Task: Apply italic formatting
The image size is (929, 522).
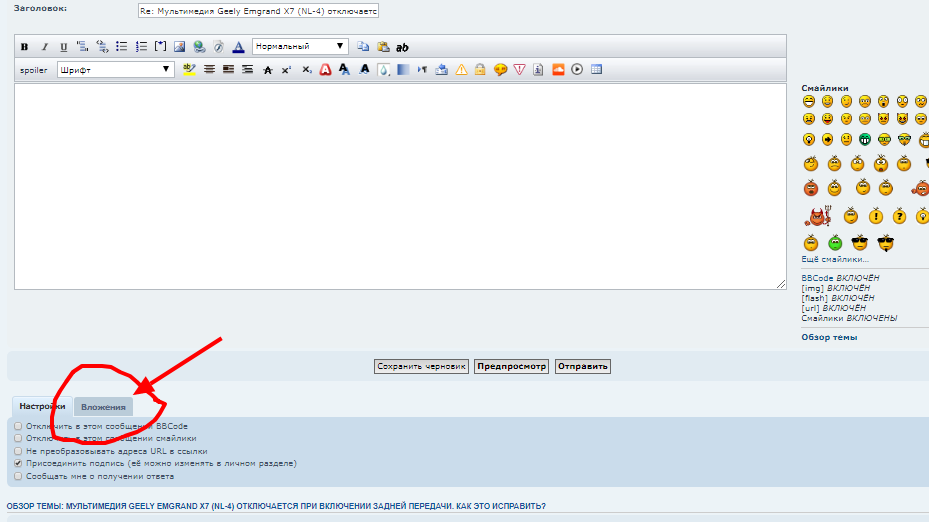Action: [44, 47]
